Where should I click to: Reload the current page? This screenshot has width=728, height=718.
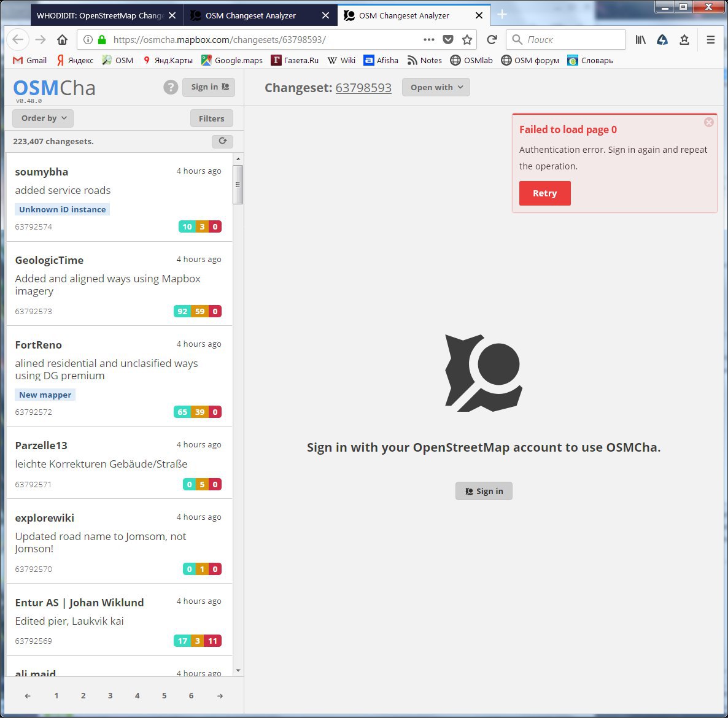point(492,39)
